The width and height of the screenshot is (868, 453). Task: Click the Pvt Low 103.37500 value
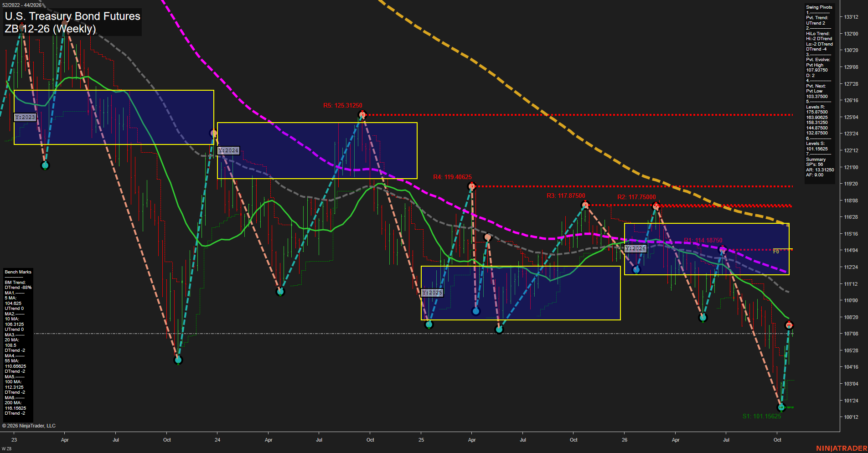(817, 97)
